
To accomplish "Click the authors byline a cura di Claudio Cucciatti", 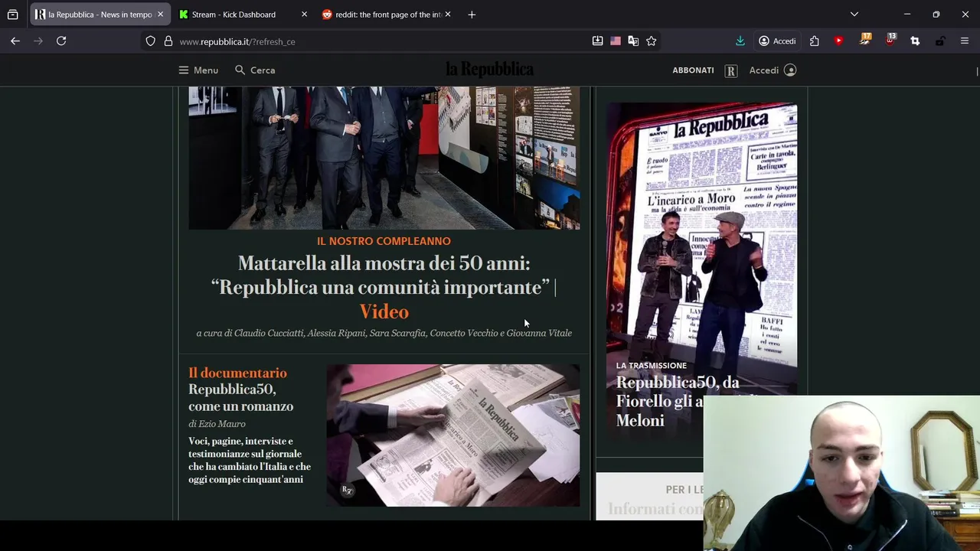I will 384,333.
